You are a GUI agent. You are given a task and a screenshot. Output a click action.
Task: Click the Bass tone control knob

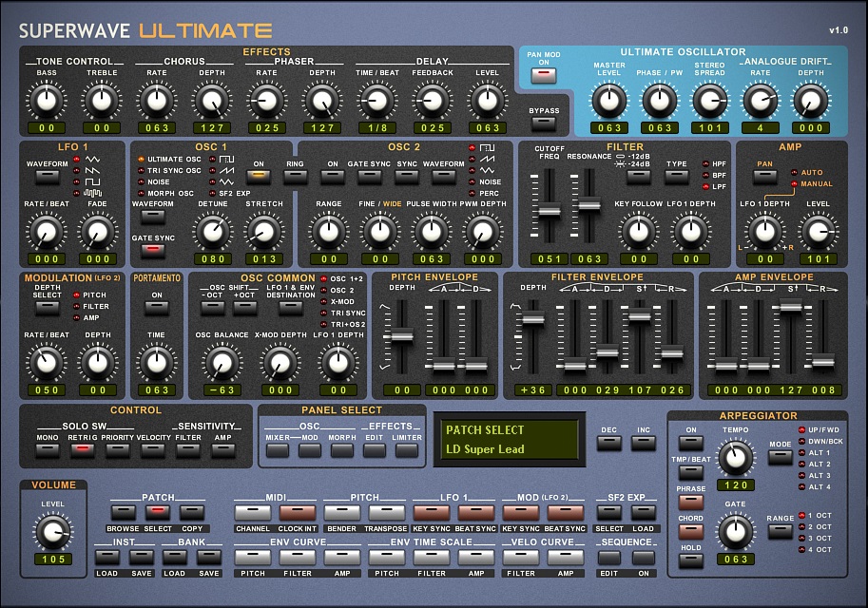47,101
